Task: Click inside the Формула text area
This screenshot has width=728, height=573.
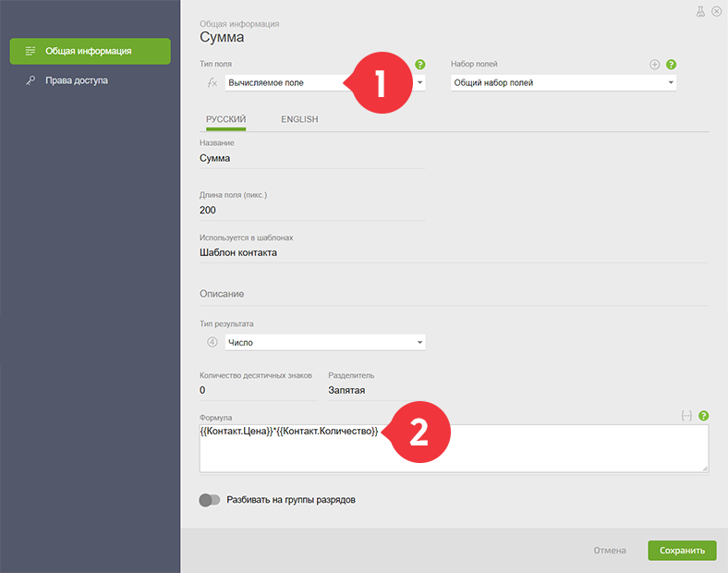Action: (x=454, y=448)
